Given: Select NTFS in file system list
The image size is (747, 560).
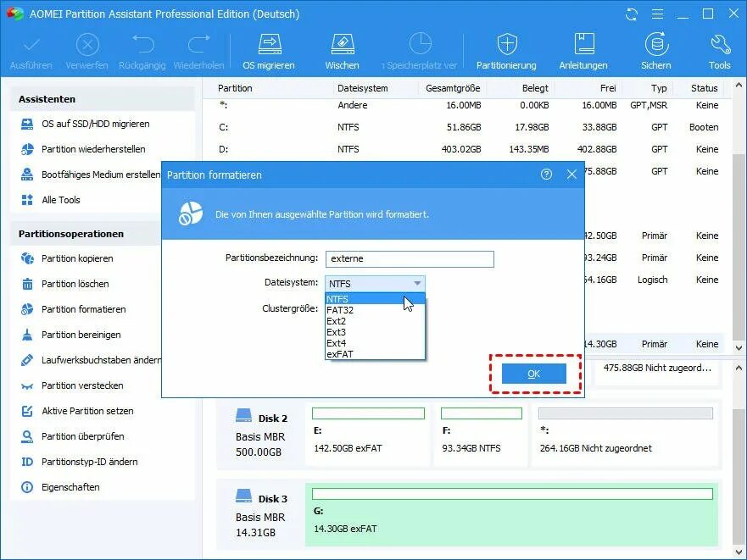Looking at the screenshot, I should [x=375, y=299].
